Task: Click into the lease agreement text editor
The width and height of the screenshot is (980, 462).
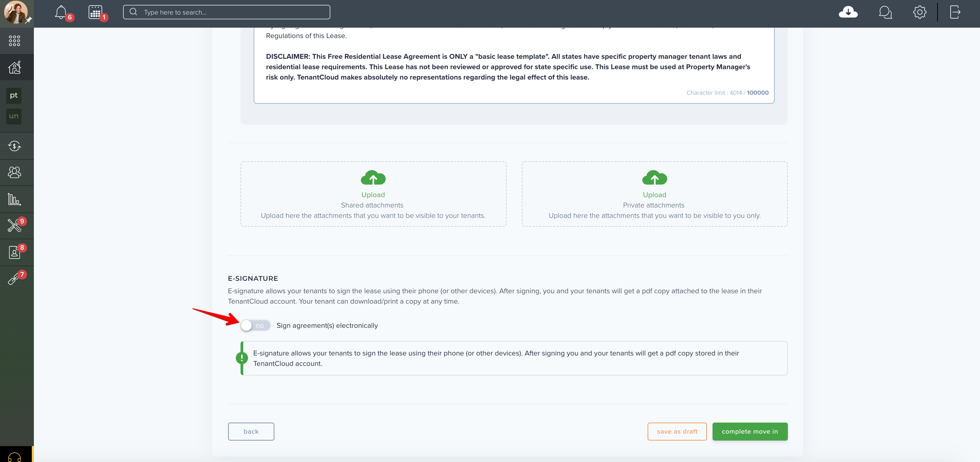Action: coord(513,65)
